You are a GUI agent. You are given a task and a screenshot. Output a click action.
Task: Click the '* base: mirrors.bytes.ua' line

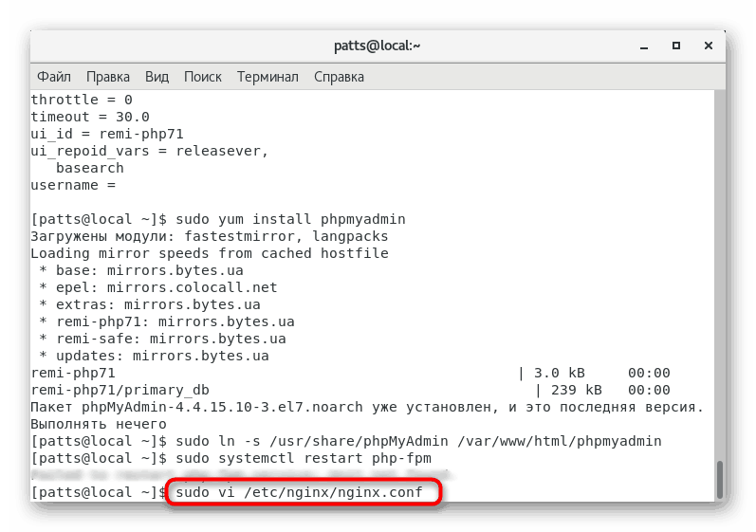pyautogui.click(x=141, y=271)
